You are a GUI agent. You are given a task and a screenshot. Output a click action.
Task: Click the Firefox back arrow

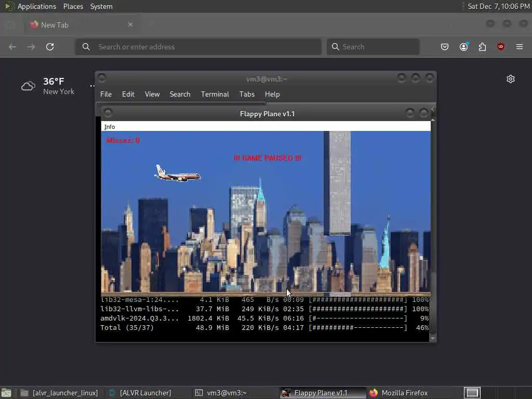(12, 47)
